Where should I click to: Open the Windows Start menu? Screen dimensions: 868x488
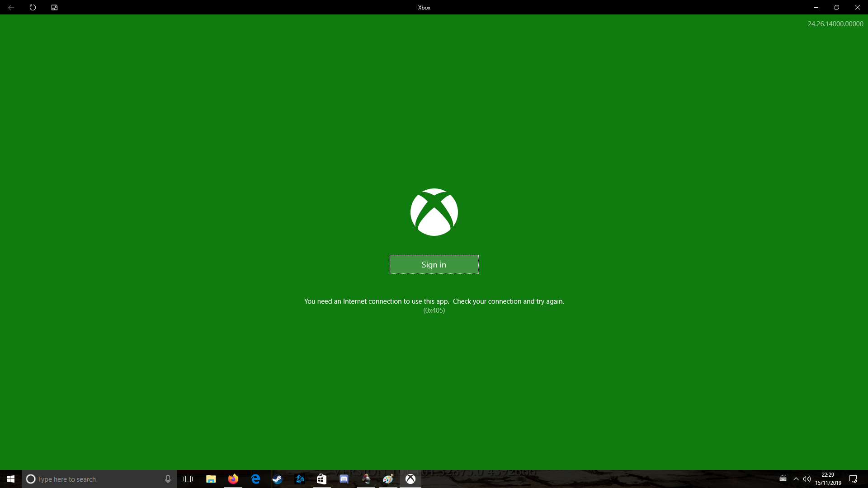11,479
